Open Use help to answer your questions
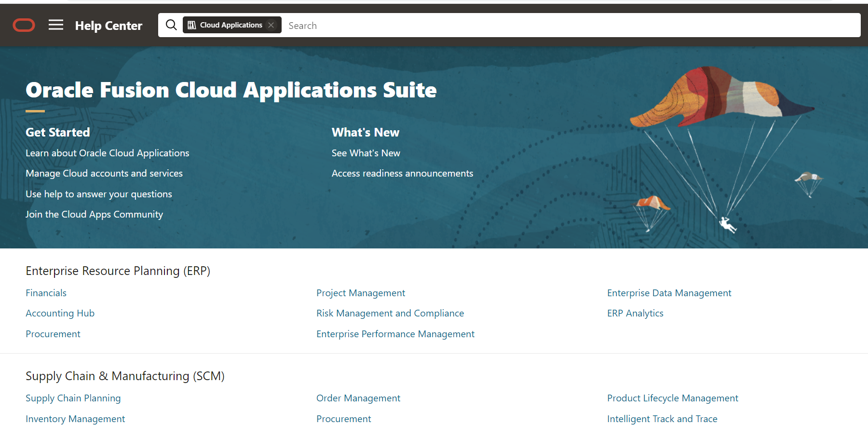 coord(99,194)
